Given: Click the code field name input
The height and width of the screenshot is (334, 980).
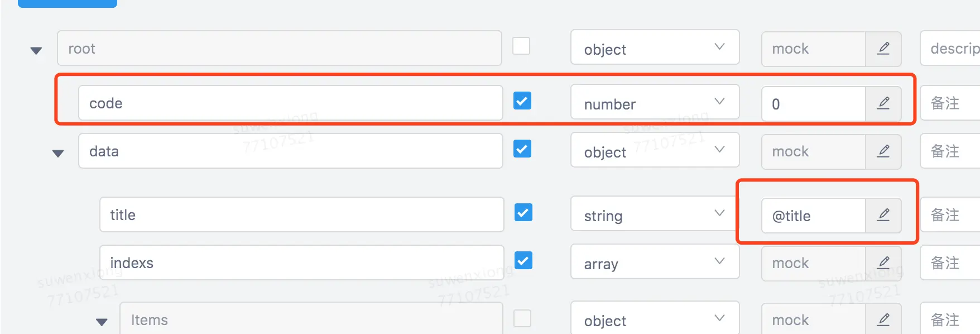Looking at the screenshot, I should coord(290,103).
